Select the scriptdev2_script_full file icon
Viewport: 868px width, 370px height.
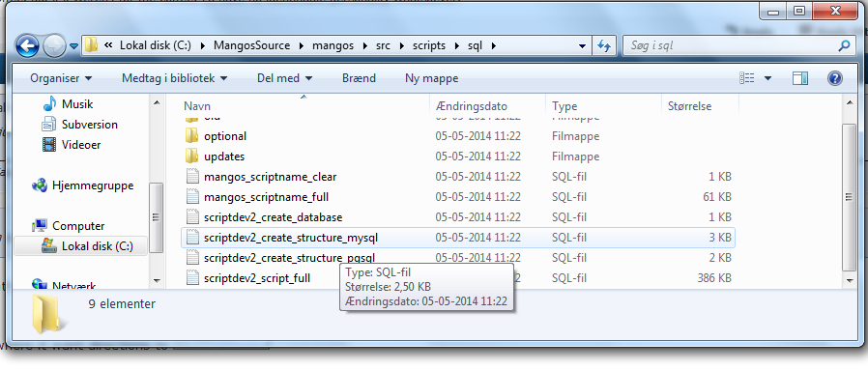(x=191, y=278)
